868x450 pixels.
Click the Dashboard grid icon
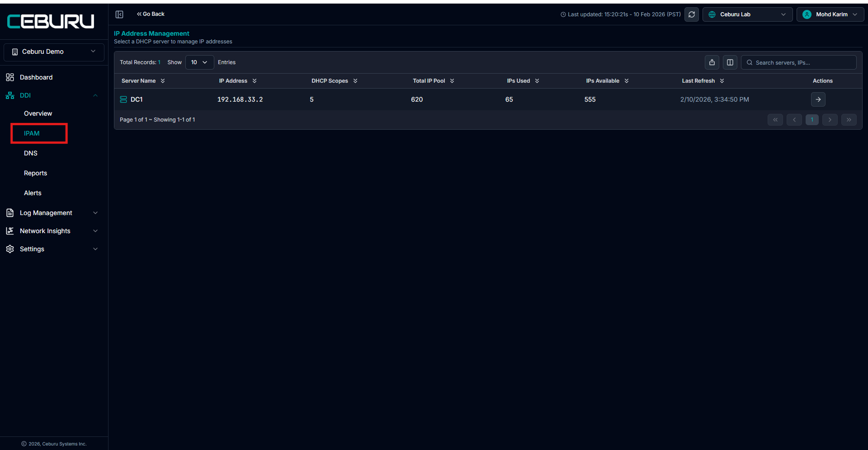10,77
